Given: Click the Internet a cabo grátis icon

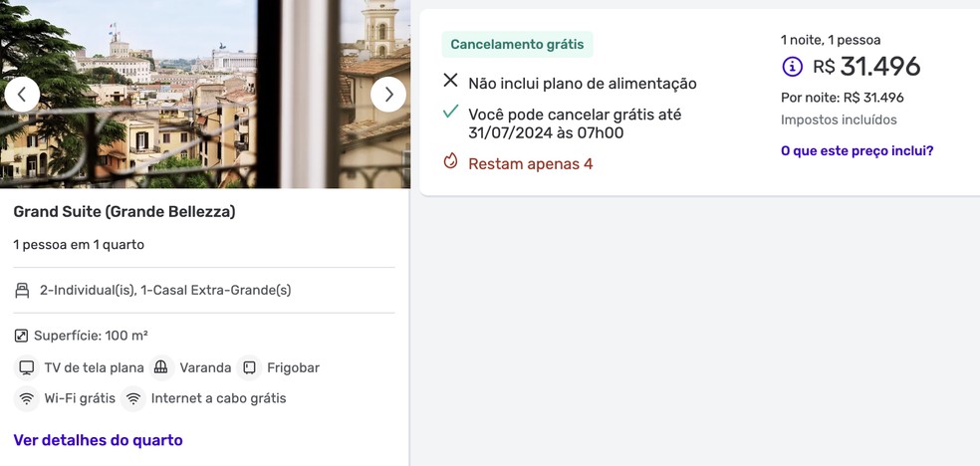Looking at the screenshot, I should point(133,398).
